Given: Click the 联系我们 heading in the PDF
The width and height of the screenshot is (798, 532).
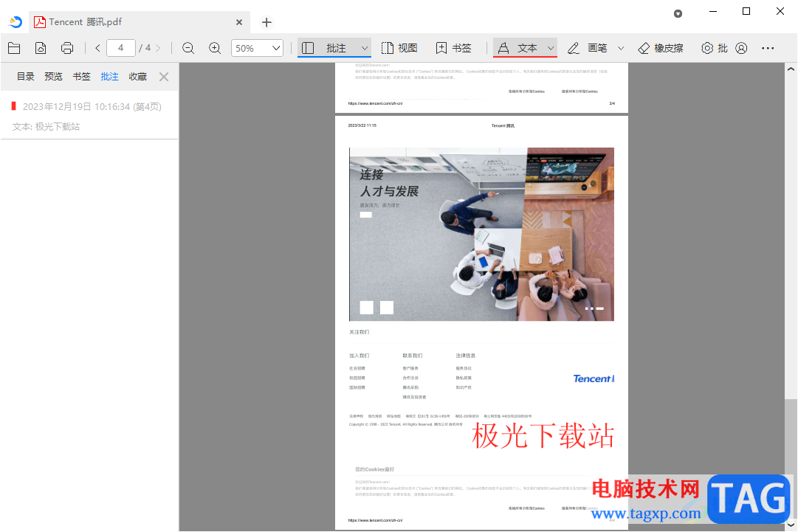Looking at the screenshot, I should coord(413,356).
